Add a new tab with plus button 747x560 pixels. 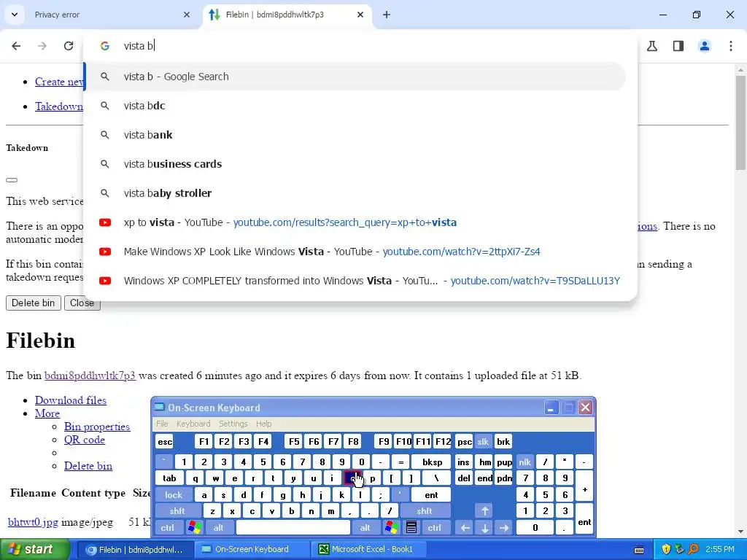click(387, 15)
